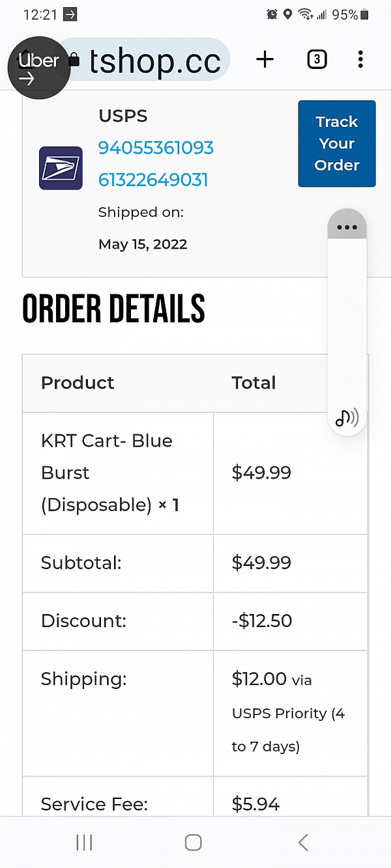This screenshot has width=391, height=868.
Task: Tap the site security lock icon
Action: pyautogui.click(x=74, y=61)
